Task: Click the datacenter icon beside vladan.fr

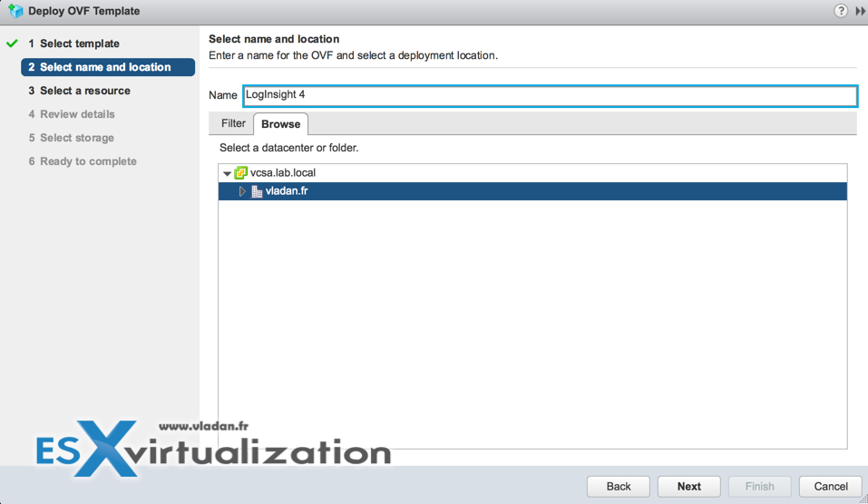Action: pyautogui.click(x=257, y=191)
